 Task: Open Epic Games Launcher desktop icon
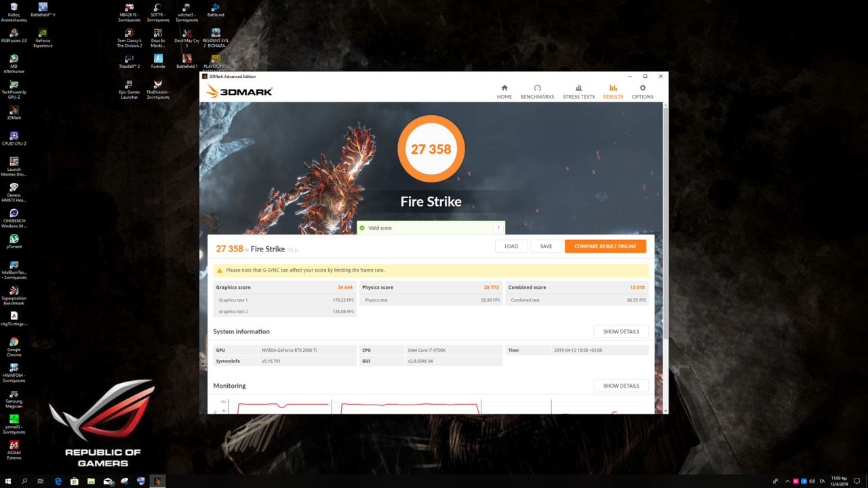pyautogui.click(x=129, y=89)
